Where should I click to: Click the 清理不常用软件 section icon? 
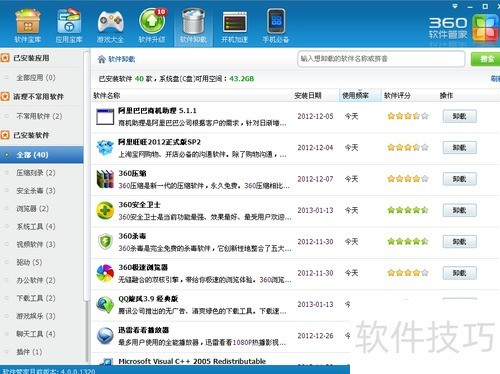click(x=5, y=97)
